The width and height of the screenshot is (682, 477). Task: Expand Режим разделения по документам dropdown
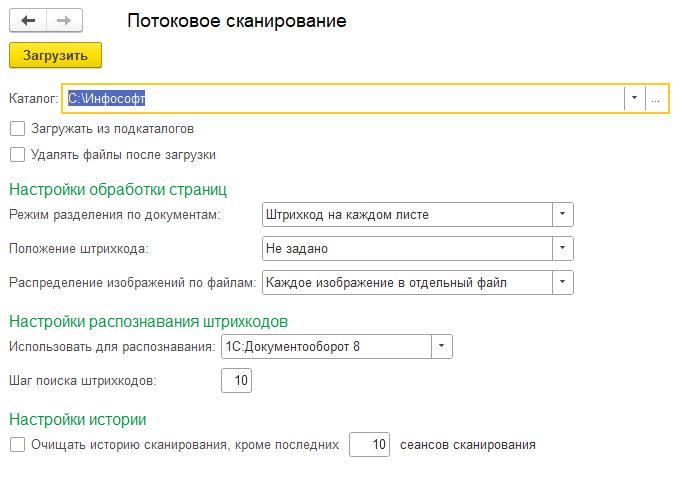[x=563, y=214]
